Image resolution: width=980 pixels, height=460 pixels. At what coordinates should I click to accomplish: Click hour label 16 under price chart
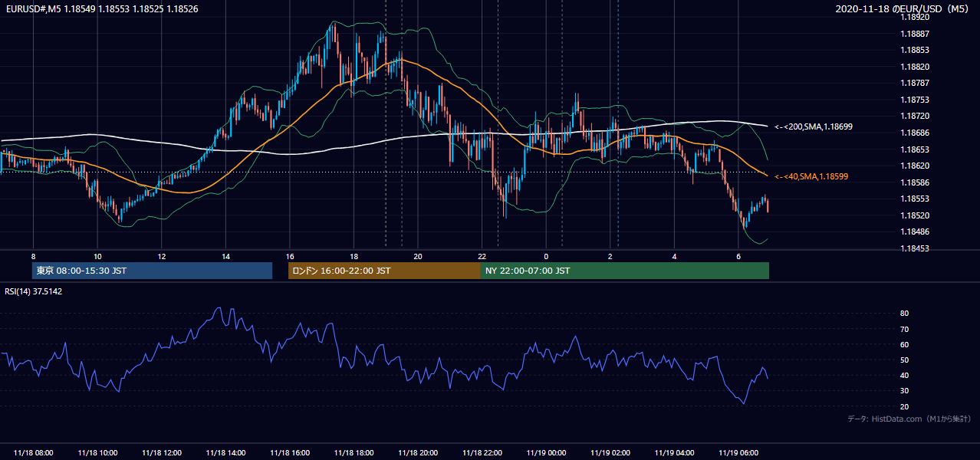pos(290,256)
